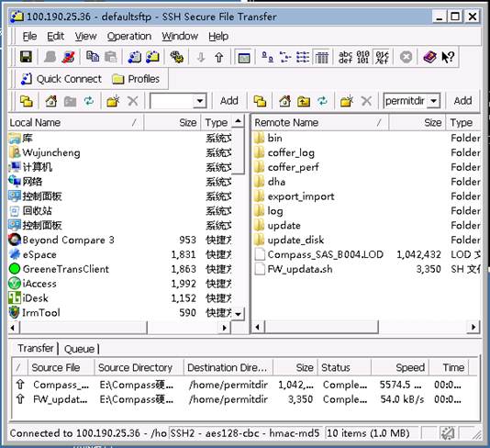This screenshot has width=490, height=448.
Task: Expand the local path dropdown
Action: coord(199,101)
